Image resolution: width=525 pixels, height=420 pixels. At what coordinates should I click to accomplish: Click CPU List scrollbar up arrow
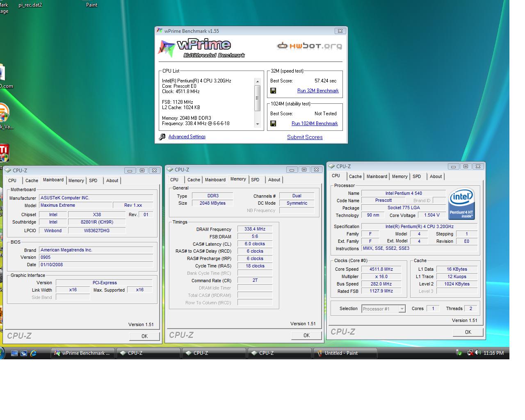(x=258, y=81)
